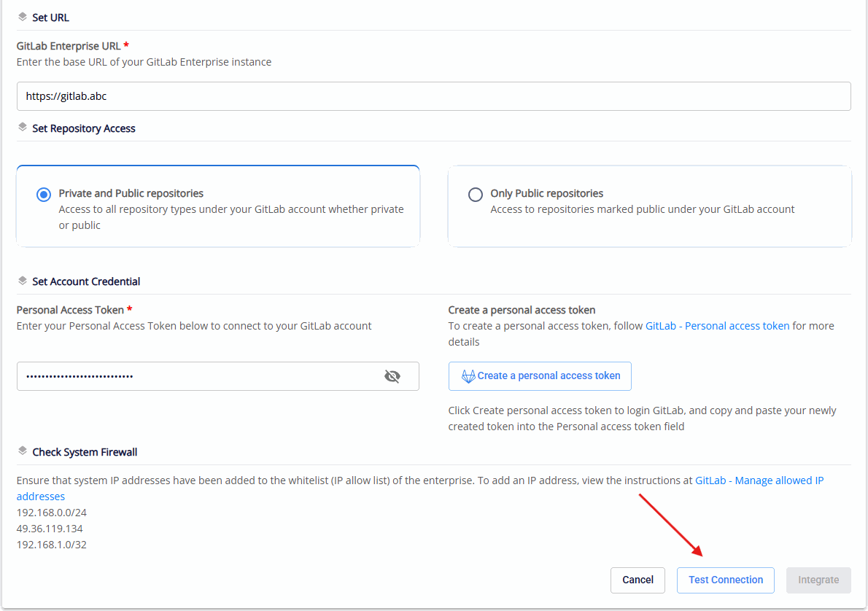
Task: Click the Personal Access Token label
Action: coord(70,310)
